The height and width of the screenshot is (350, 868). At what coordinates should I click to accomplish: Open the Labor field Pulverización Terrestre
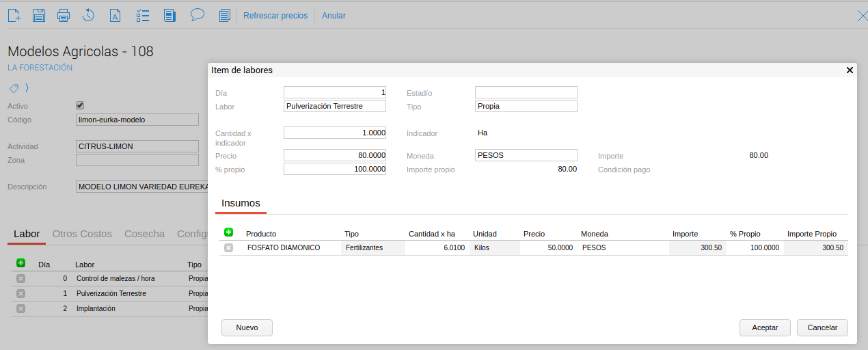tap(334, 106)
